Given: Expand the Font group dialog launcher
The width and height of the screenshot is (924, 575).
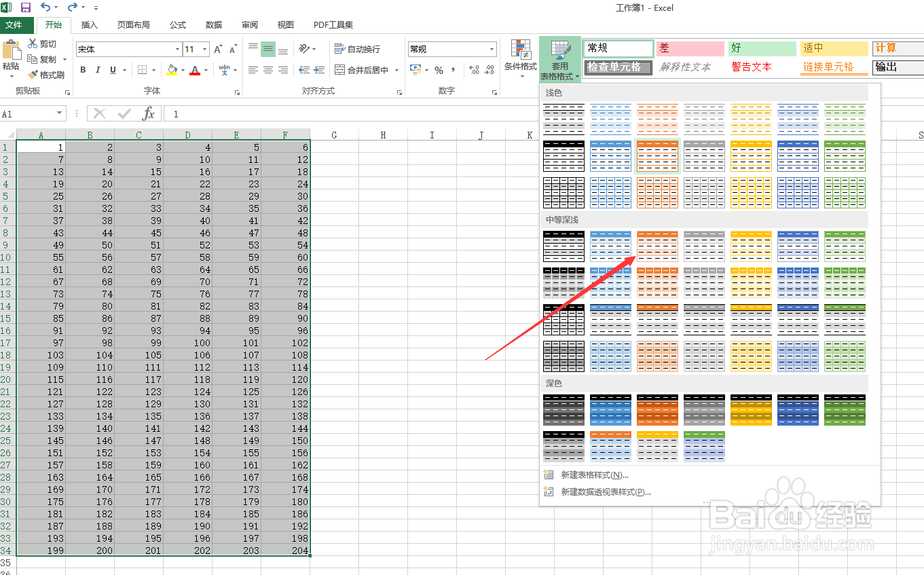Looking at the screenshot, I should click(x=237, y=92).
